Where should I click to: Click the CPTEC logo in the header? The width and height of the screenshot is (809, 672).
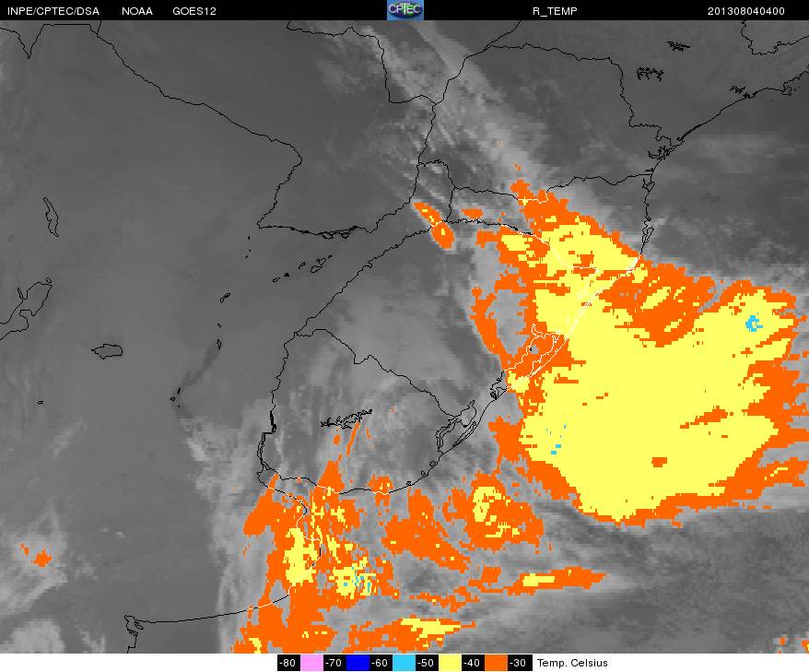click(405, 10)
